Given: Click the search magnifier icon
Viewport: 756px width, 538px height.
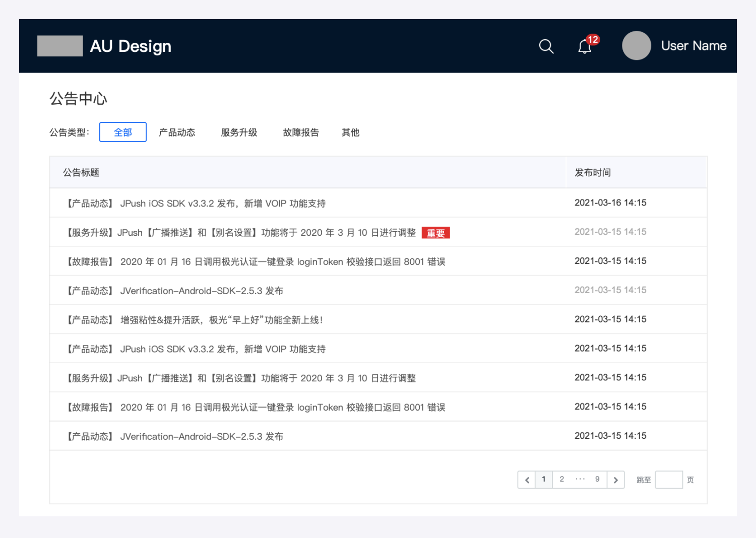Looking at the screenshot, I should 546,46.
